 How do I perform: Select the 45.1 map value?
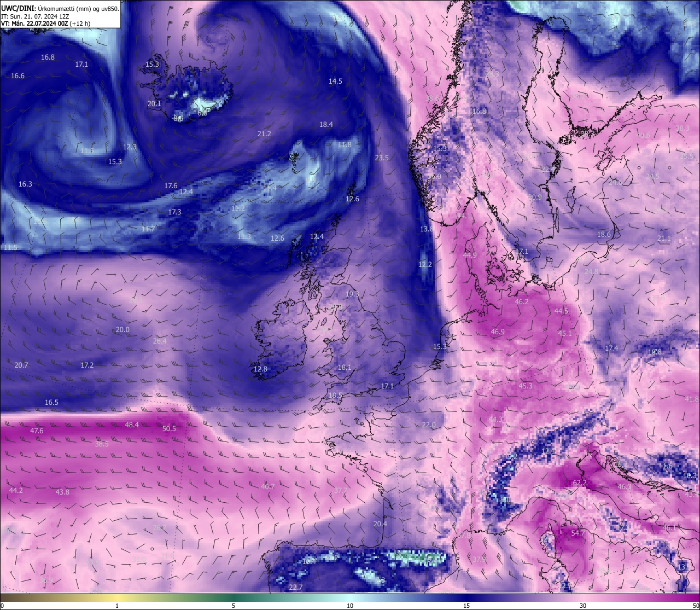tap(564, 334)
